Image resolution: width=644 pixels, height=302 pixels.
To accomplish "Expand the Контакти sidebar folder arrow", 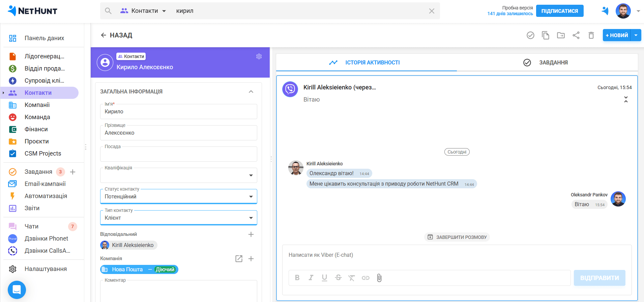I will (3, 93).
